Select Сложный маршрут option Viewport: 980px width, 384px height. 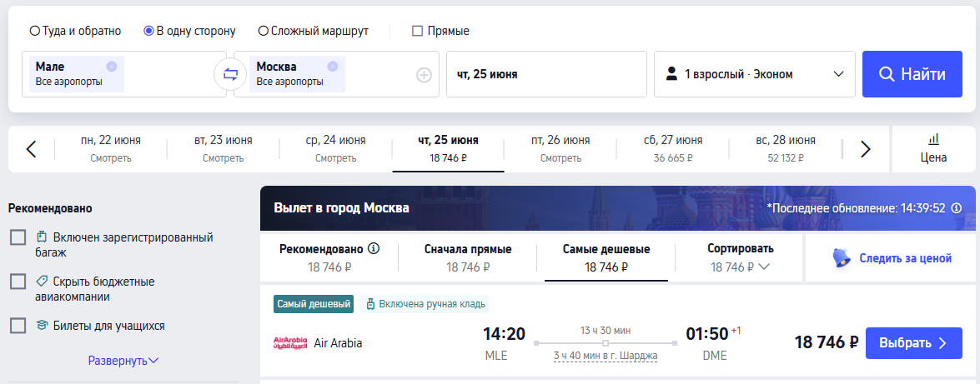263,31
